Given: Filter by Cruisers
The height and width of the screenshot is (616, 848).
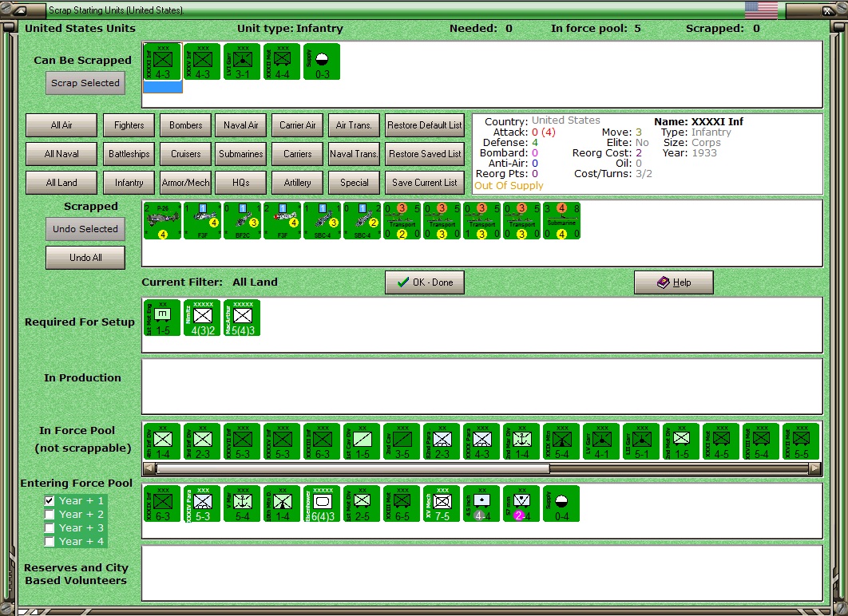Looking at the screenshot, I should point(185,154).
